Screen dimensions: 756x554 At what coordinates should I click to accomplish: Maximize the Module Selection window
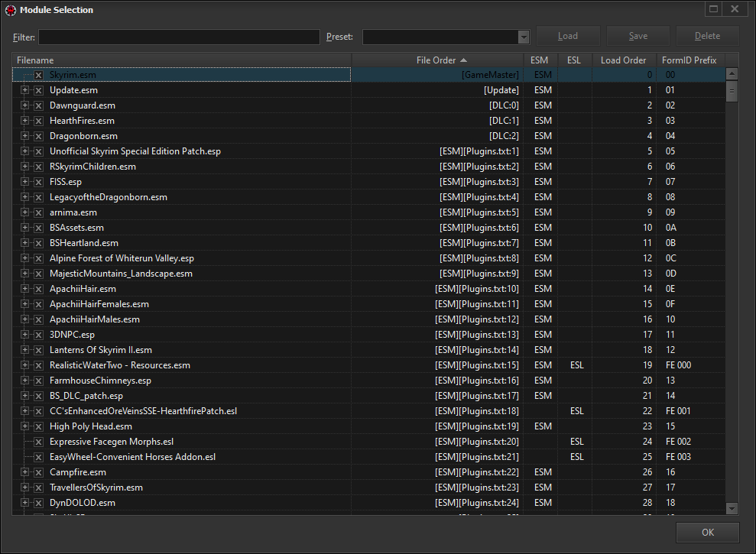click(713, 9)
